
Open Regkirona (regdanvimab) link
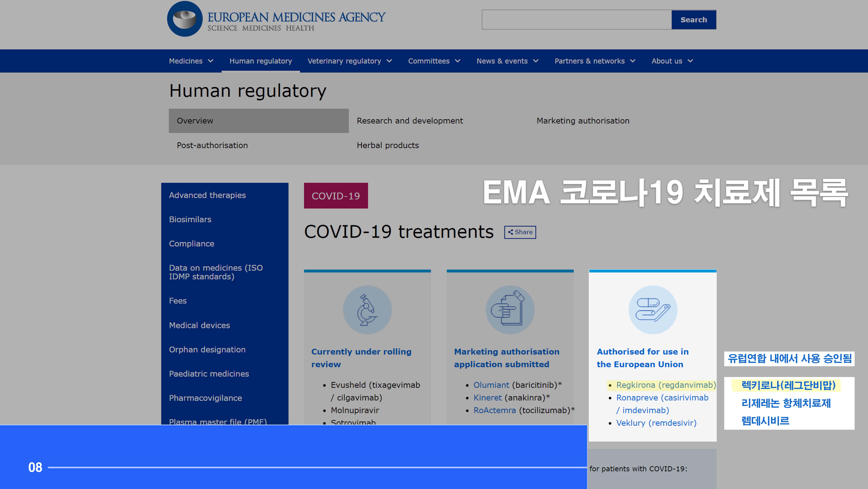[x=666, y=385]
